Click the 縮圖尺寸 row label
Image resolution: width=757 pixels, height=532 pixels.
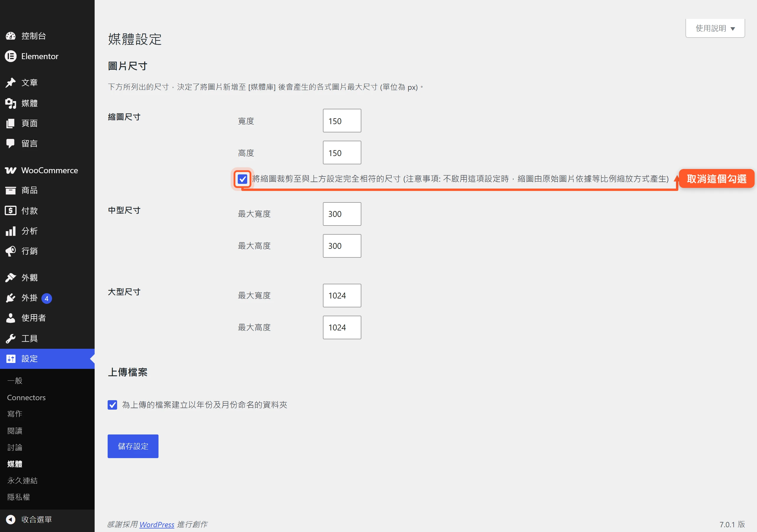pos(124,117)
